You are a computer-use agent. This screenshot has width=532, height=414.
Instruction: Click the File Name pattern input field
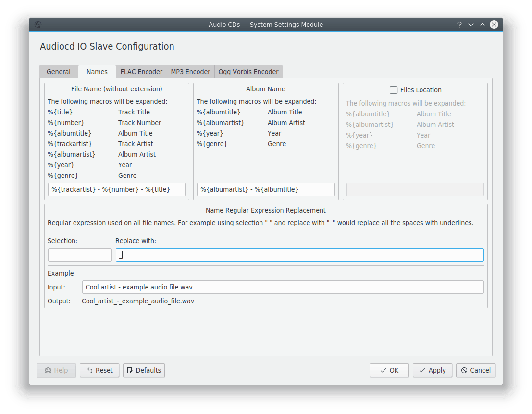click(x=117, y=189)
